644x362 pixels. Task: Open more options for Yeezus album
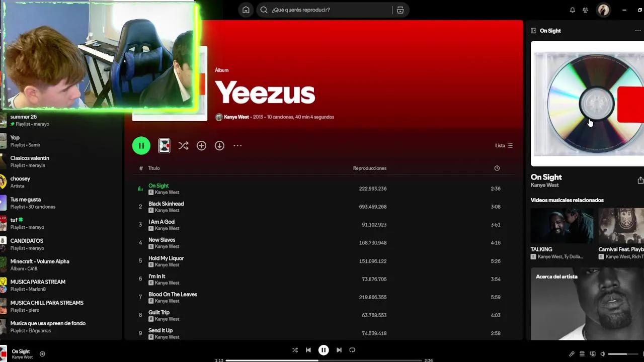(x=237, y=146)
